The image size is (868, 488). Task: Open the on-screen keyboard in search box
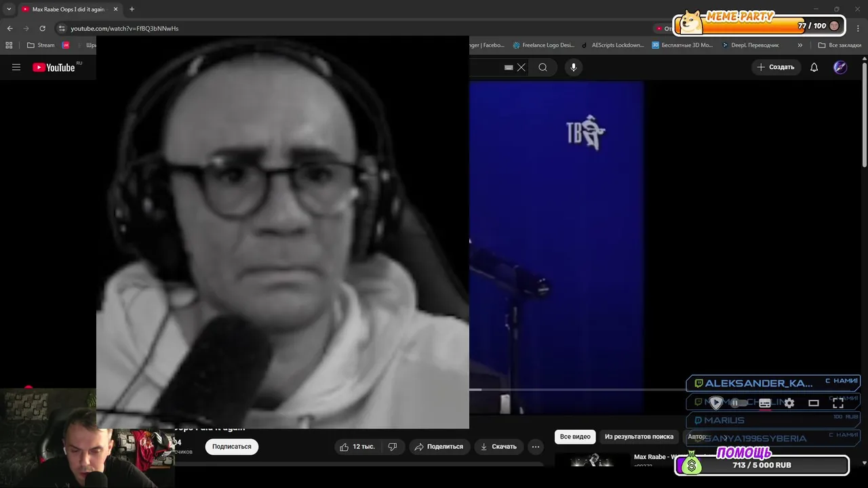[509, 68]
